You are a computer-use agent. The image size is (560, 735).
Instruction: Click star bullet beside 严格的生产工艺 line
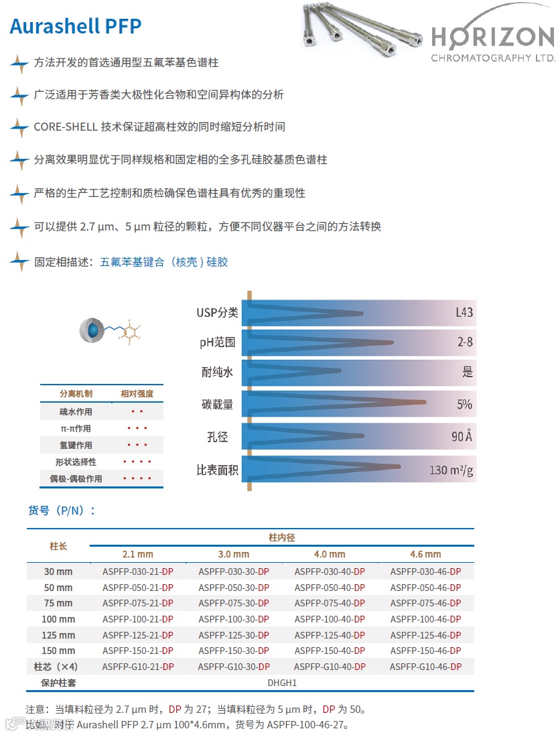click(19, 194)
